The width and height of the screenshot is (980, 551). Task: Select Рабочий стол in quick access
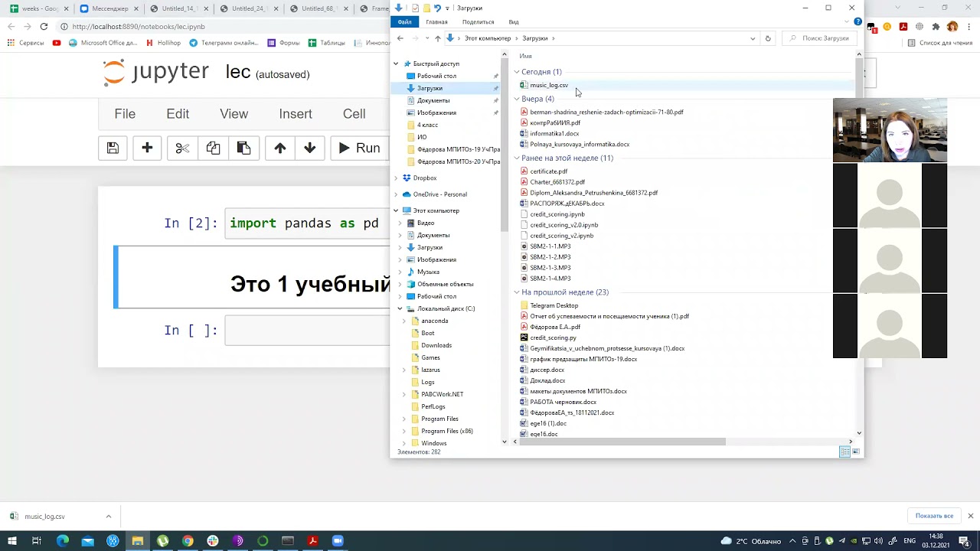[x=436, y=76]
